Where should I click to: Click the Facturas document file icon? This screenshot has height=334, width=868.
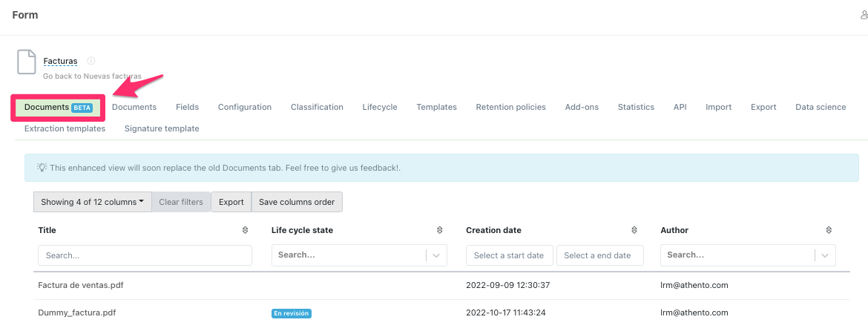(27, 62)
